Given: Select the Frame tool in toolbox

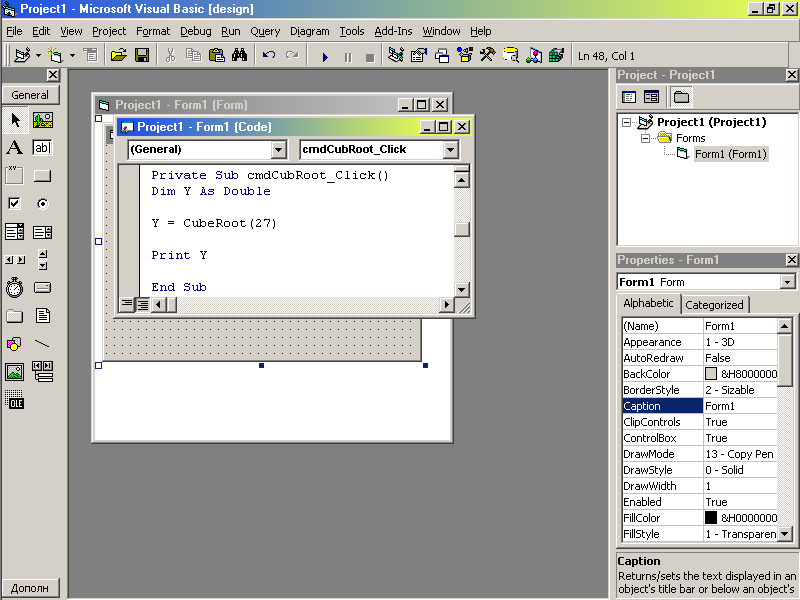Looking at the screenshot, I should tap(15, 176).
